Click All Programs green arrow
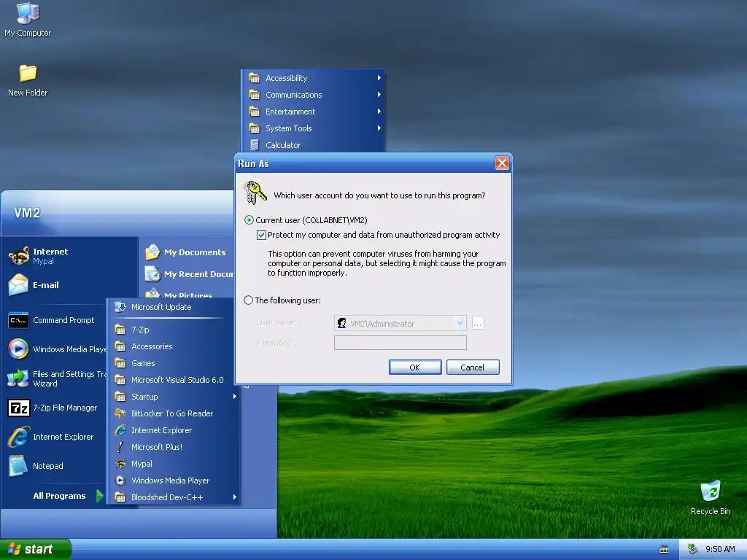Viewport: 747px width, 560px height. [x=99, y=496]
